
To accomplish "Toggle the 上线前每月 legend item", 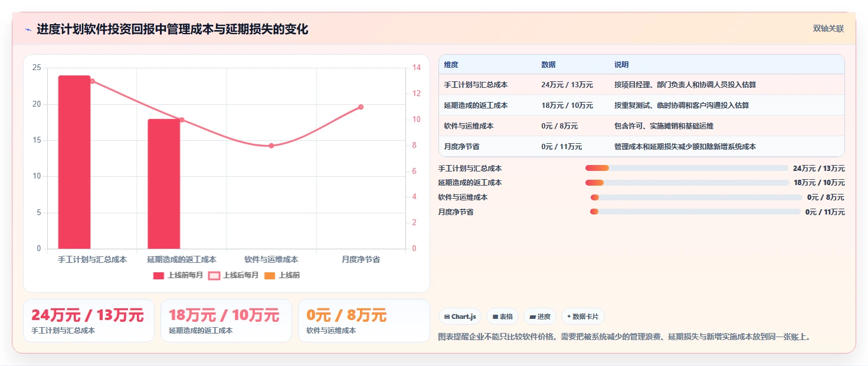I will pos(178,275).
